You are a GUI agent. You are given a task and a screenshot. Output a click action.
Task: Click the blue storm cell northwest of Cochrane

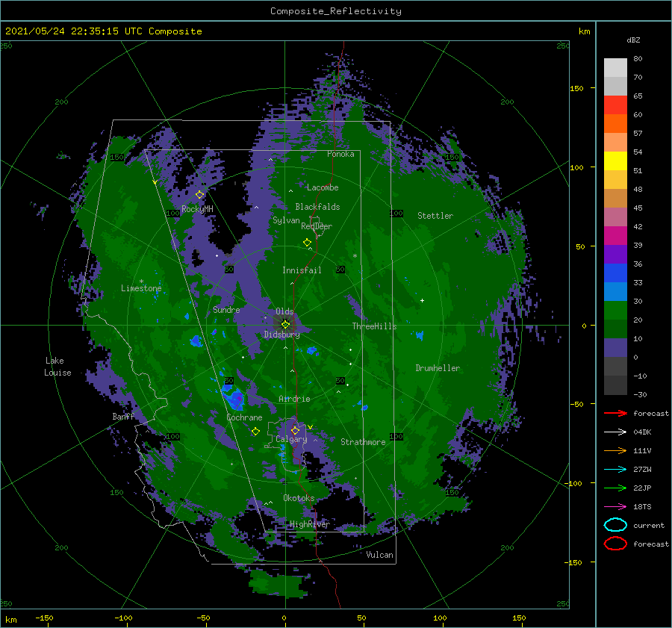coord(234,398)
